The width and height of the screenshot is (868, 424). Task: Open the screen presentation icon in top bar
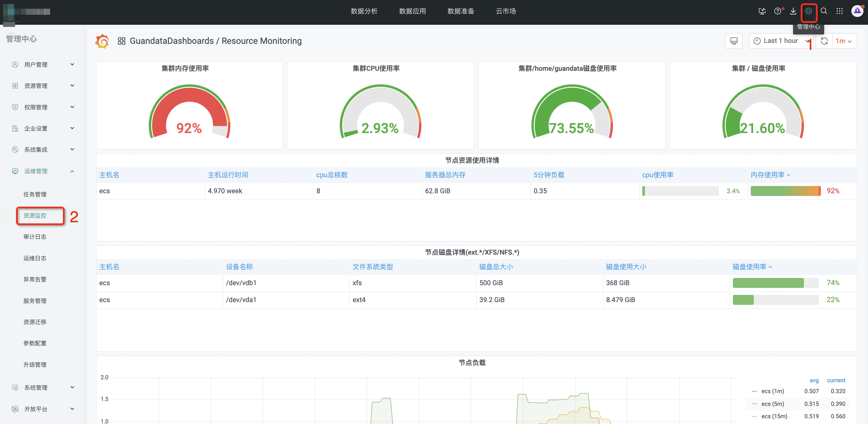762,11
